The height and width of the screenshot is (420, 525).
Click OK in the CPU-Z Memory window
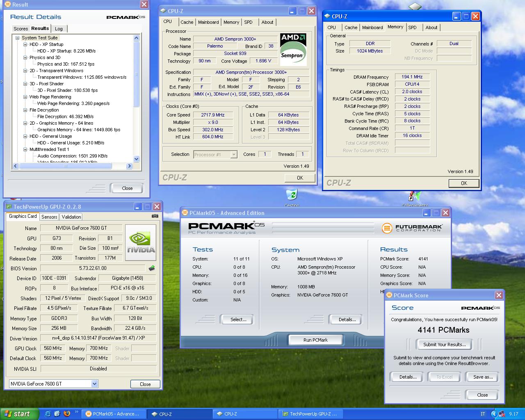pyautogui.click(x=464, y=183)
